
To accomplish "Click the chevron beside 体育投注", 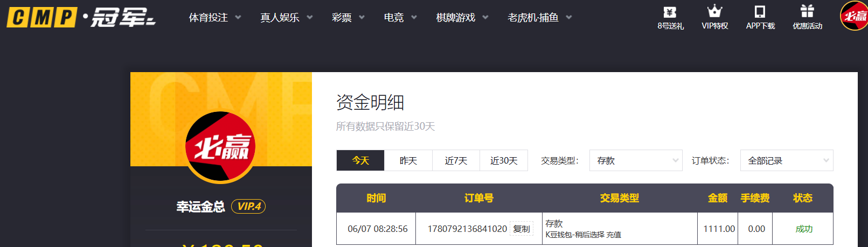I will click(x=238, y=17).
